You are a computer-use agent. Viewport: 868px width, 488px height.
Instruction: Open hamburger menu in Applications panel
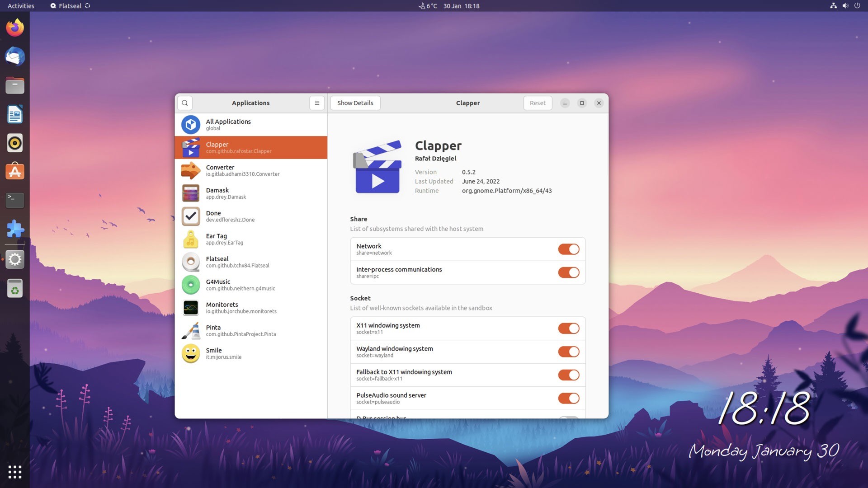pyautogui.click(x=316, y=103)
